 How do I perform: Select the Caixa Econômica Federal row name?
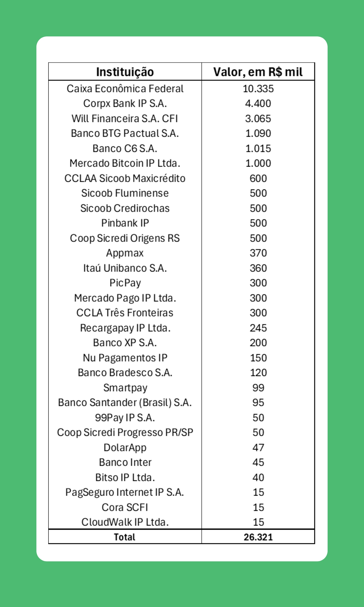pos(125,89)
